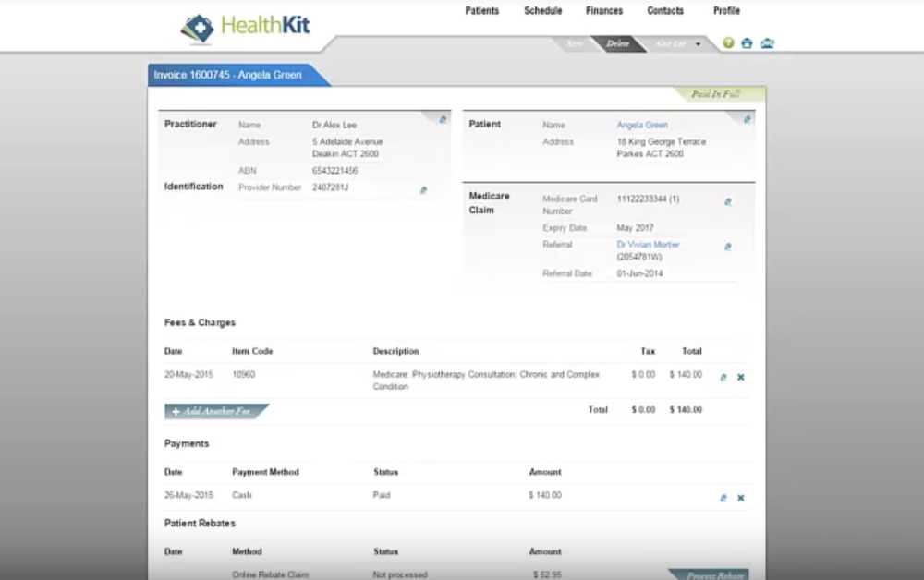Click the Xero button
924x580 pixels.
tap(575, 43)
